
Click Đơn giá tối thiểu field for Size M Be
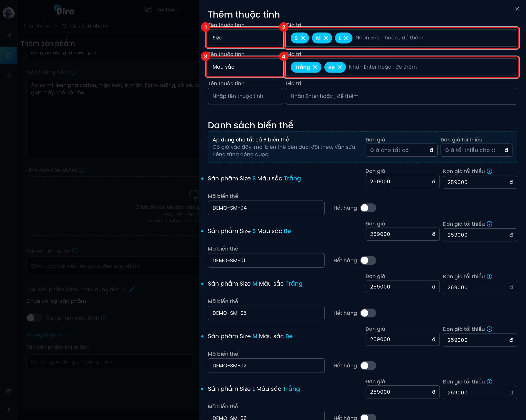(x=480, y=340)
